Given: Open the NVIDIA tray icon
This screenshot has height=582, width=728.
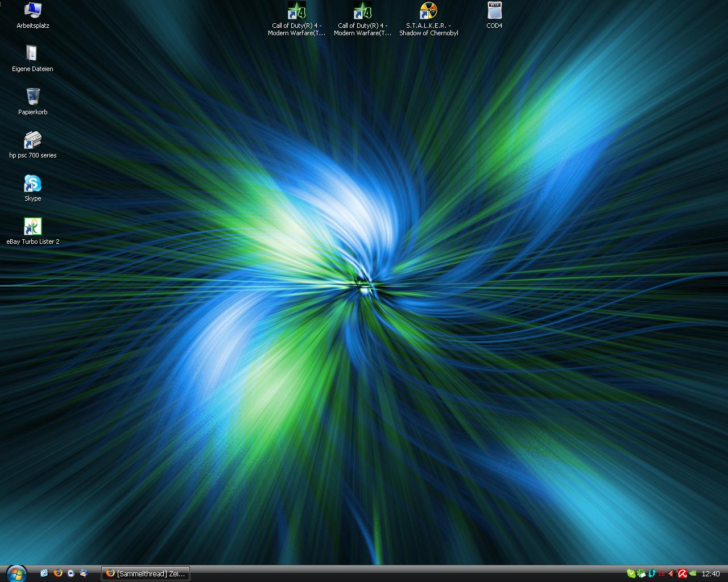Looking at the screenshot, I should point(693,573).
